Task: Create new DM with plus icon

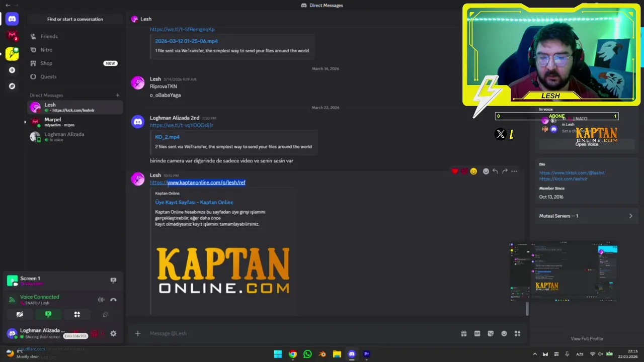Action: [118, 95]
